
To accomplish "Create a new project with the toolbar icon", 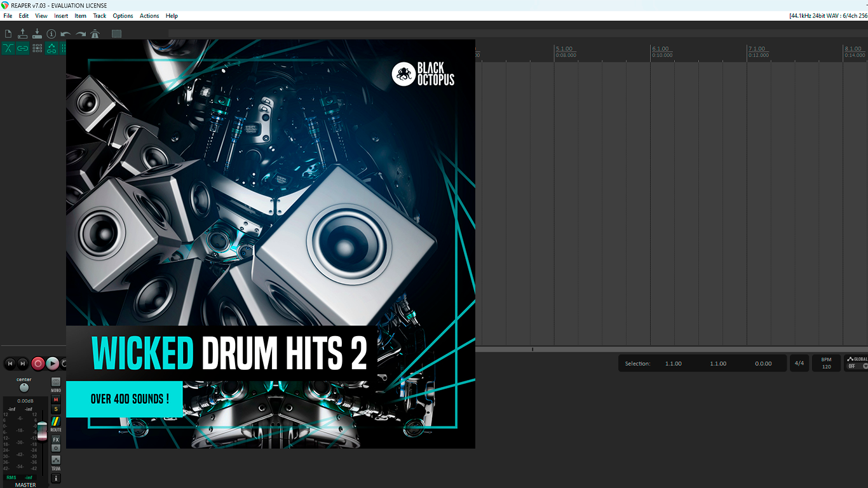I will point(8,34).
